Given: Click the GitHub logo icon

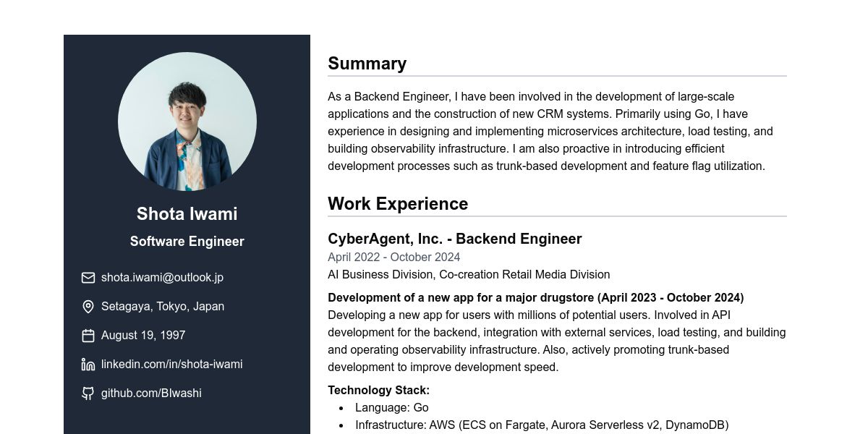Looking at the screenshot, I should [x=88, y=393].
